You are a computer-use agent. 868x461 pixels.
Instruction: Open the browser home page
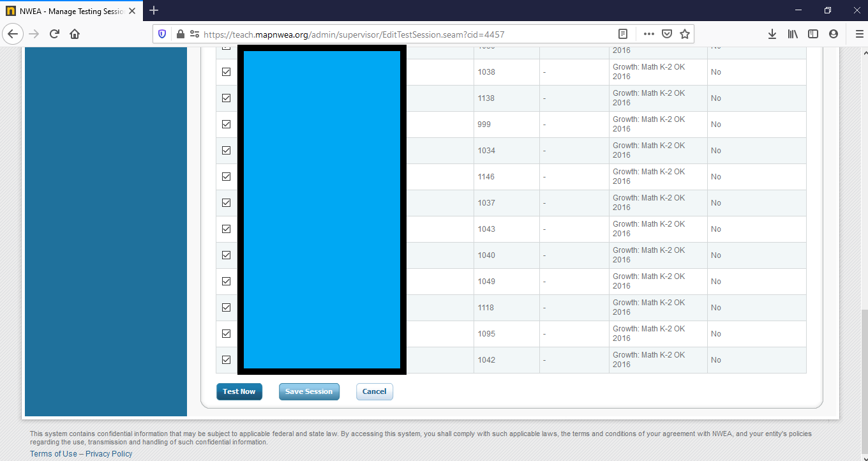click(75, 34)
